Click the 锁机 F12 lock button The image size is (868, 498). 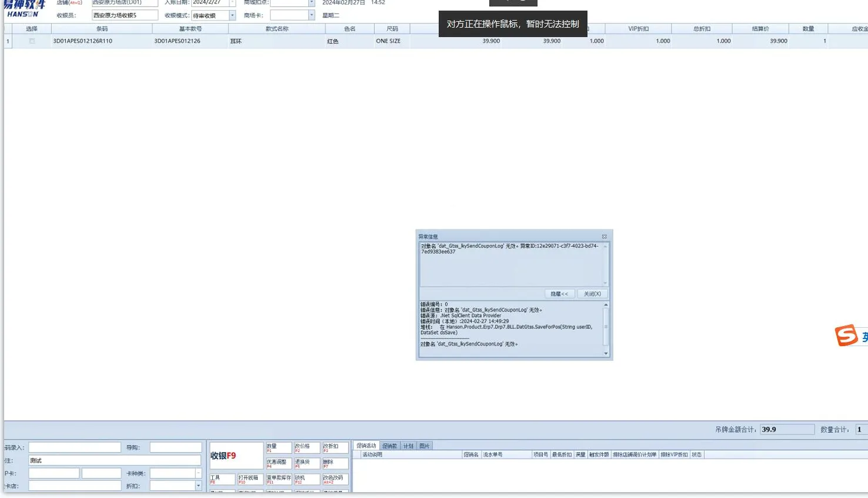[307, 479]
